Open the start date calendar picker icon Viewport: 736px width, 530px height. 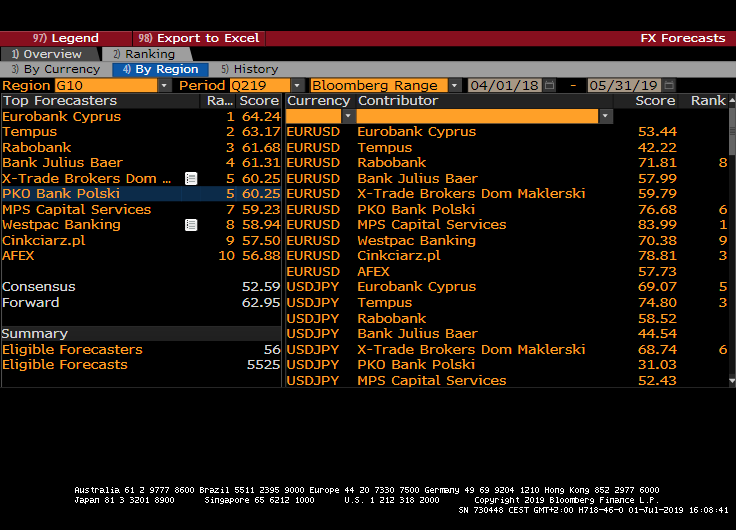[549, 86]
